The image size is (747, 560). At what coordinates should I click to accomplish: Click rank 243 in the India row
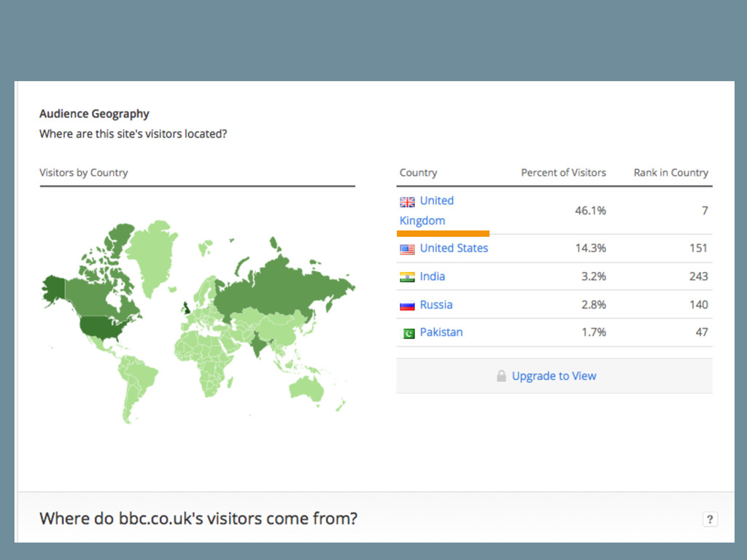698,276
